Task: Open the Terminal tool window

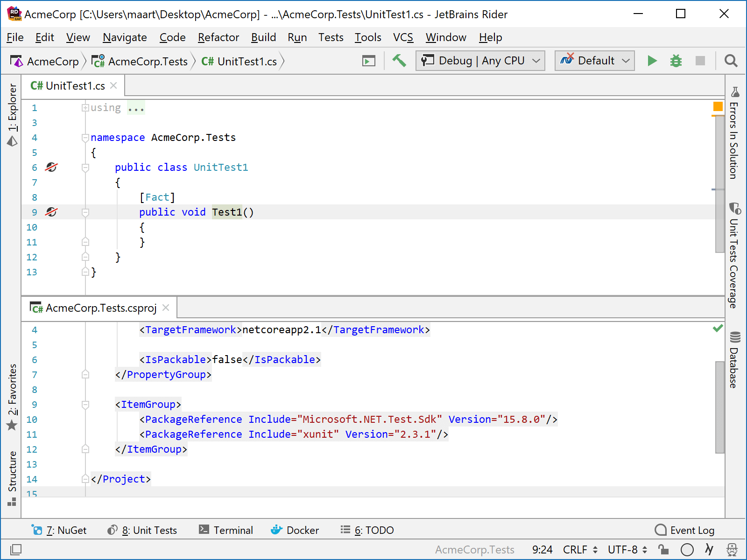Action: pyautogui.click(x=226, y=530)
